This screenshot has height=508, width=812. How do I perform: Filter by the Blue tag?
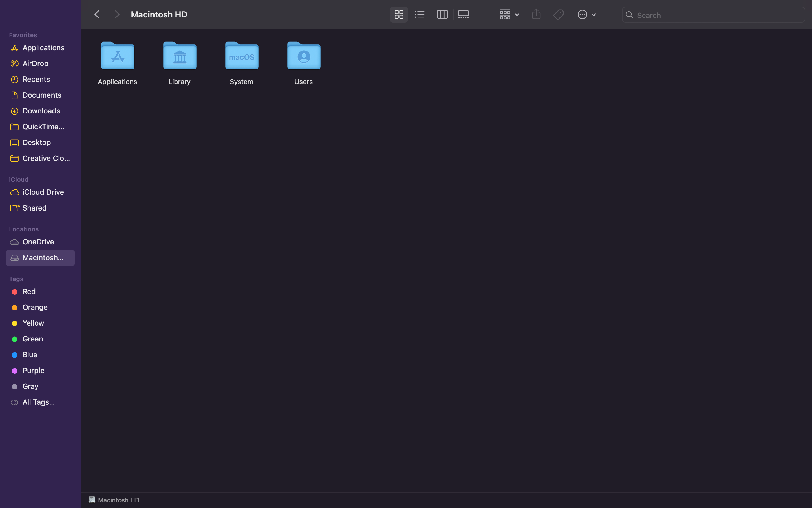(40, 355)
